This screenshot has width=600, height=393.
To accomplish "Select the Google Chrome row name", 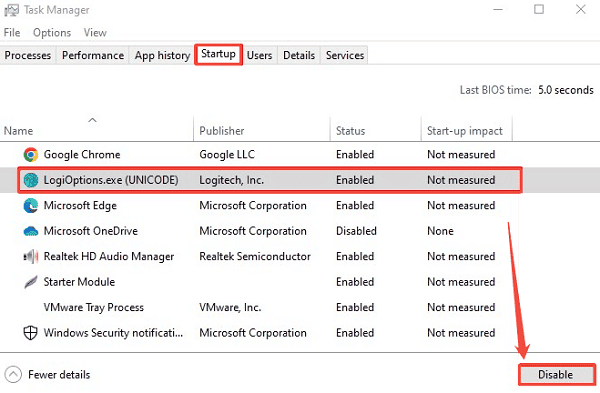I will click(x=82, y=155).
